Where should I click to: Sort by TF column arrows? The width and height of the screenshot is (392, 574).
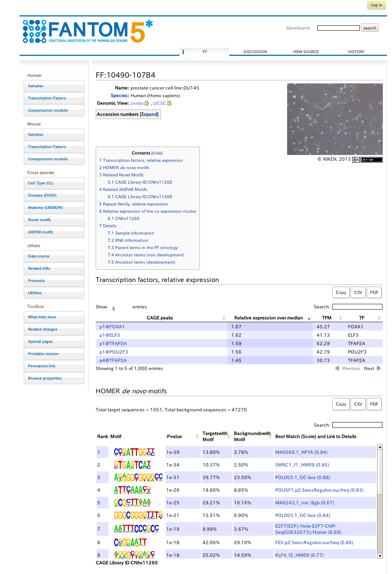[379, 318]
